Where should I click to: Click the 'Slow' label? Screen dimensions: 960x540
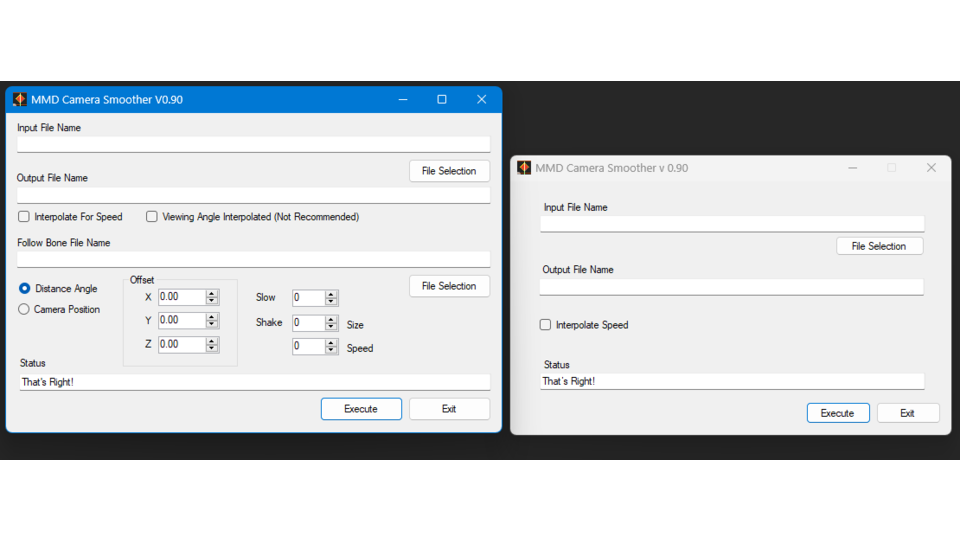(266, 298)
